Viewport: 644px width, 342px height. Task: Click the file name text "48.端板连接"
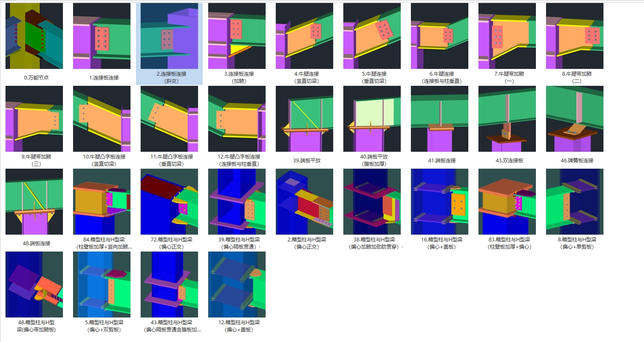pyautogui.click(x=36, y=244)
